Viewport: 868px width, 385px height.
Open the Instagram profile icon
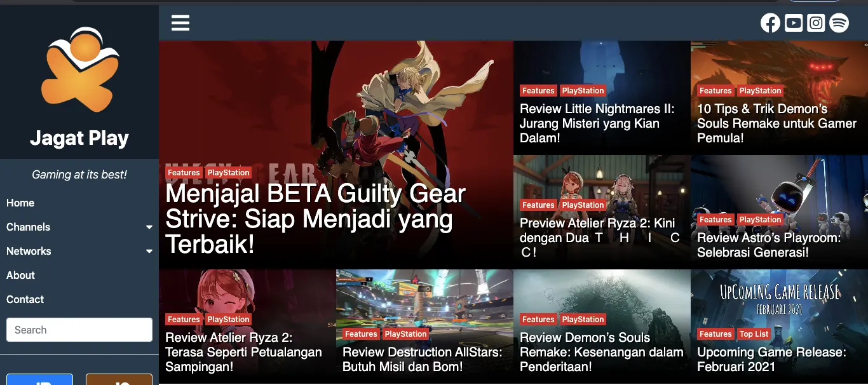(817, 24)
